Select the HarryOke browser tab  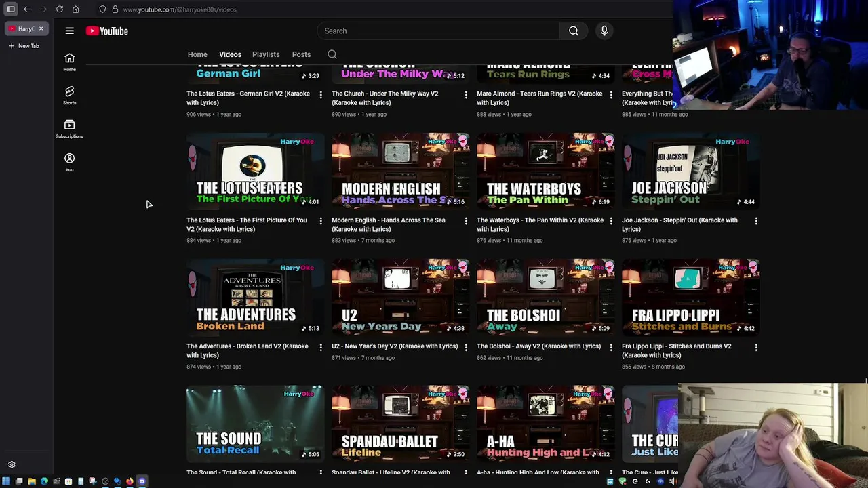pos(26,28)
